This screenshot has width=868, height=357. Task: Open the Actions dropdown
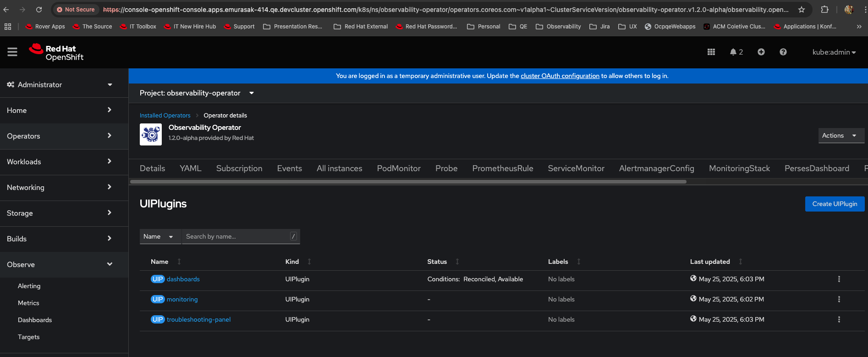(841, 136)
